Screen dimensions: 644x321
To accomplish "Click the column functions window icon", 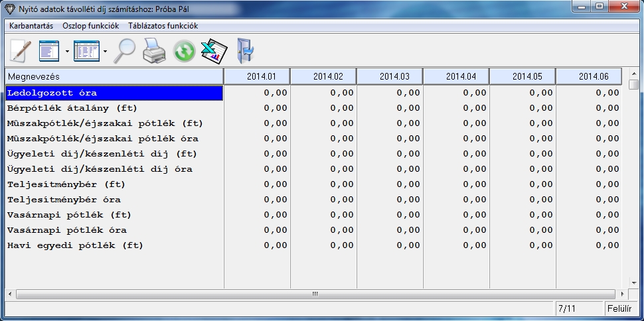I will [x=49, y=50].
